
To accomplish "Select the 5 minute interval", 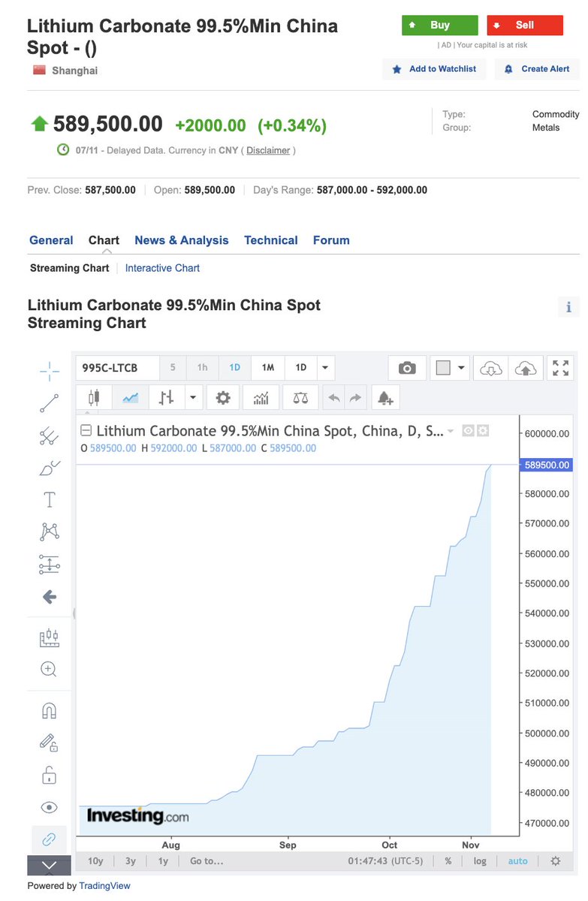I will (173, 368).
